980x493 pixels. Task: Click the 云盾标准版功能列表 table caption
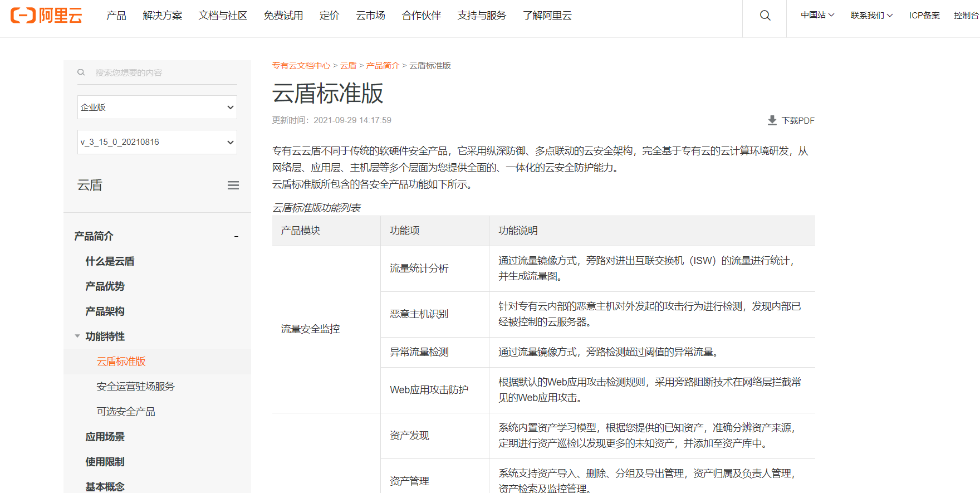[x=316, y=208]
